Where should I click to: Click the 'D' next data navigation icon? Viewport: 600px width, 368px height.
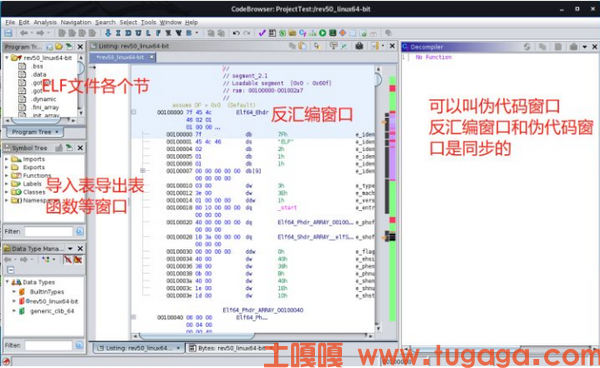pyautogui.click(x=128, y=33)
